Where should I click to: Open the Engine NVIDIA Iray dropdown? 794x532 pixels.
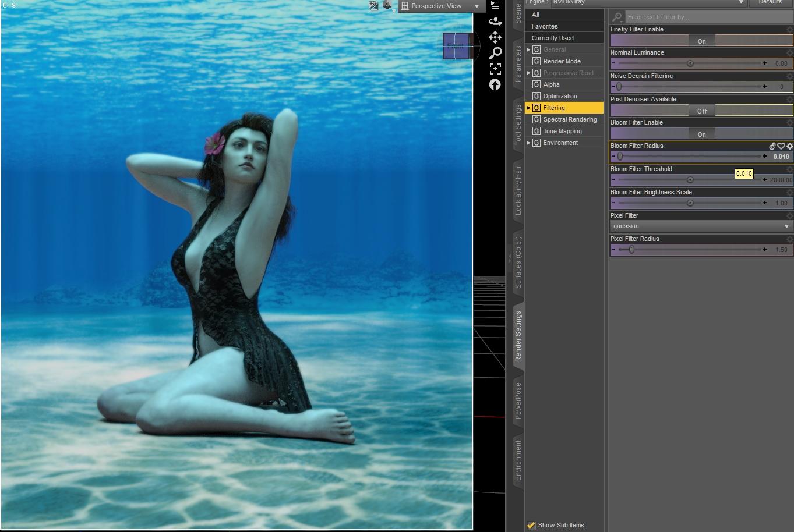point(648,2)
